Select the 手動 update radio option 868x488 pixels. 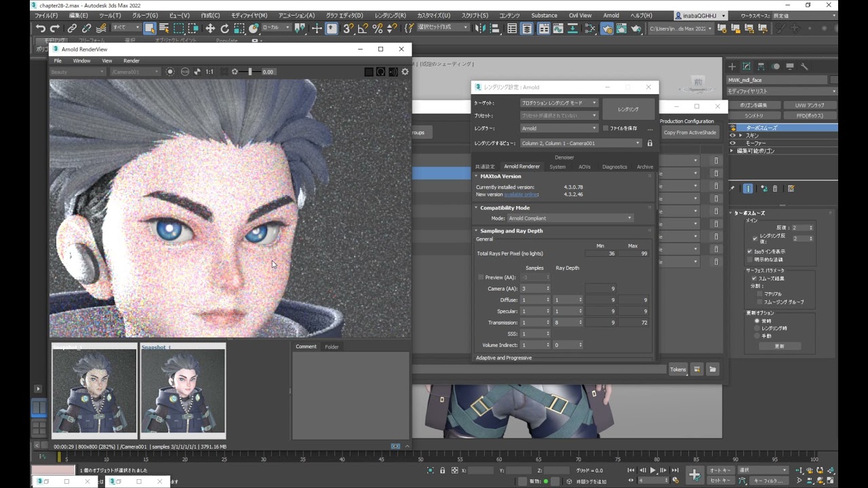(x=757, y=336)
